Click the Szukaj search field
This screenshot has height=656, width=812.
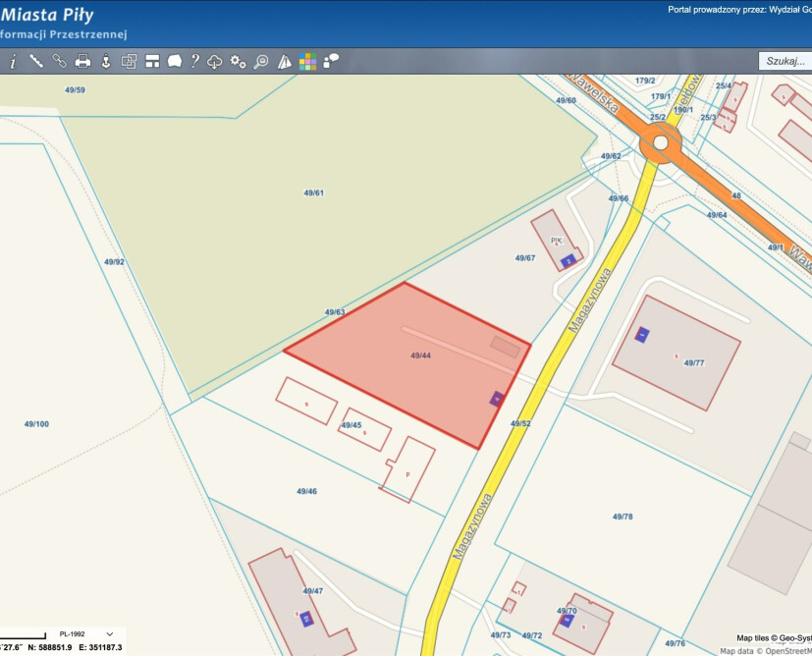(785, 61)
